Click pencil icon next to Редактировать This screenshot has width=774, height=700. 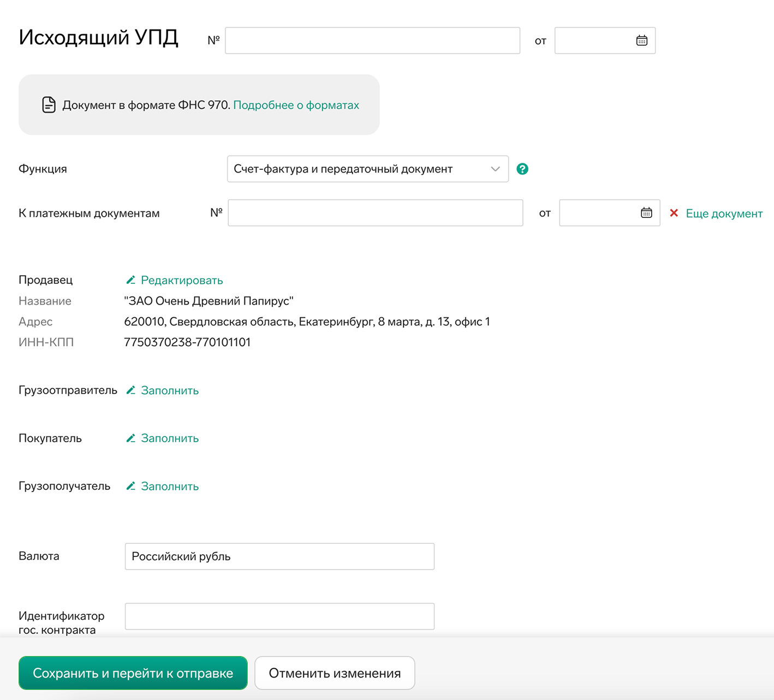click(130, 280)
